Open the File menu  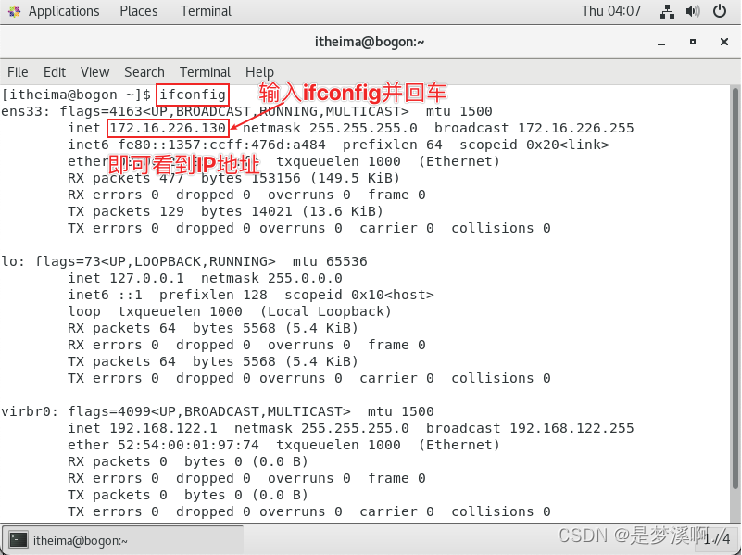(x=18, y=72)
